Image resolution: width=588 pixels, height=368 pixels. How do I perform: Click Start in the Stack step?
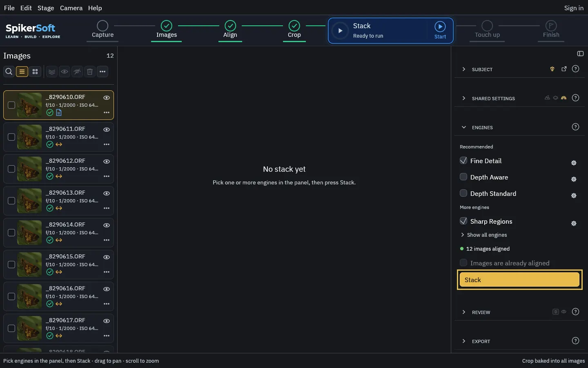coord(440,30)
